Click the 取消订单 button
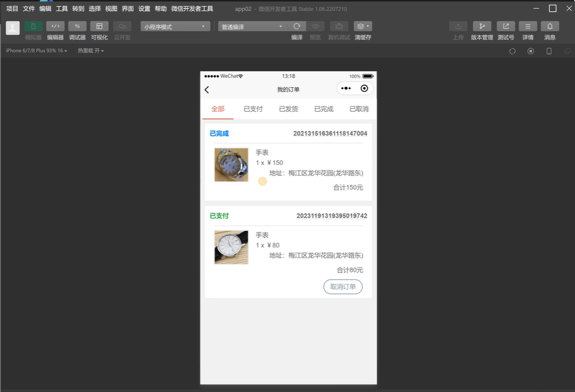 (x=343, y=287)
